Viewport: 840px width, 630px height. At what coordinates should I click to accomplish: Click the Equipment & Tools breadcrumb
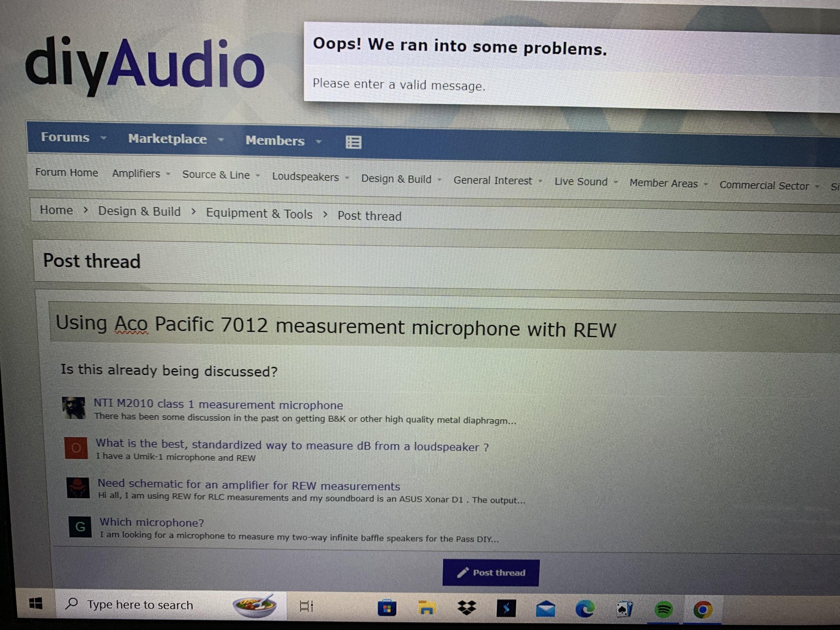[x=259, y=214]
